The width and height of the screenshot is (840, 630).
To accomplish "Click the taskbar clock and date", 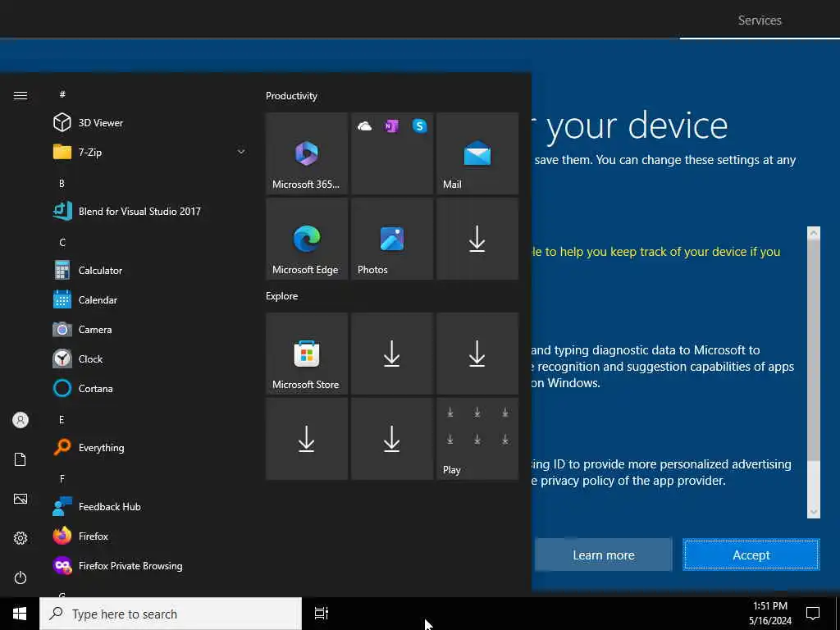I will pyautogui.click(x=770, y=614).
